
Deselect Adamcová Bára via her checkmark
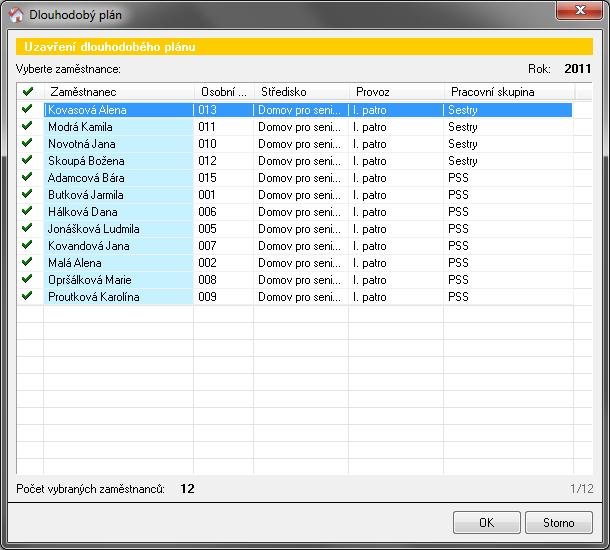click(27, 177)
